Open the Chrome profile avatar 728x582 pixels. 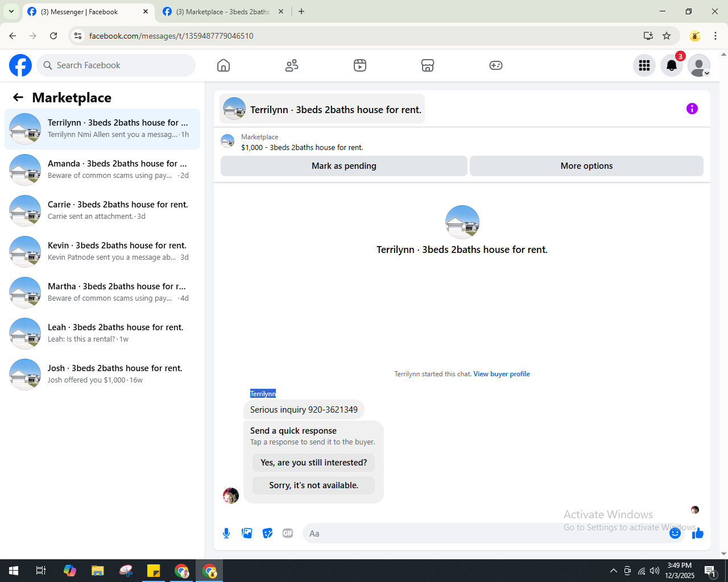tap(695, 36)
